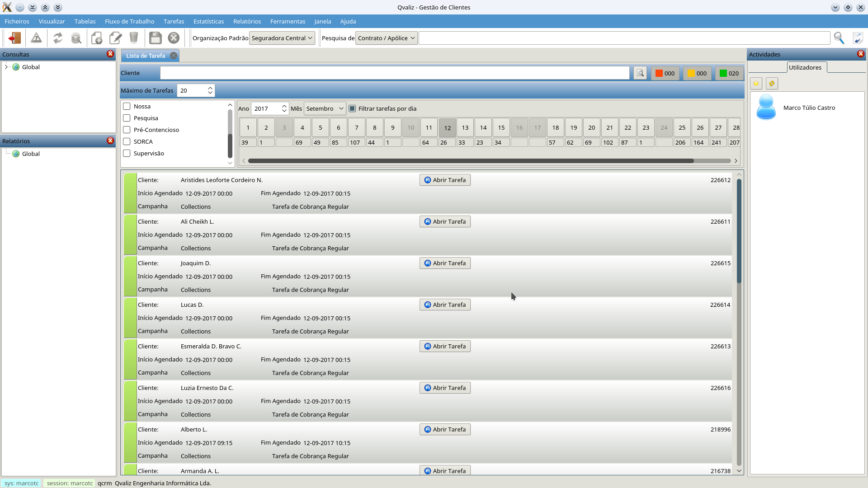Viewport: 868px width, 488px height.
Task: Click the refresh arrows toolbar icon
Action: pos(57,38)
